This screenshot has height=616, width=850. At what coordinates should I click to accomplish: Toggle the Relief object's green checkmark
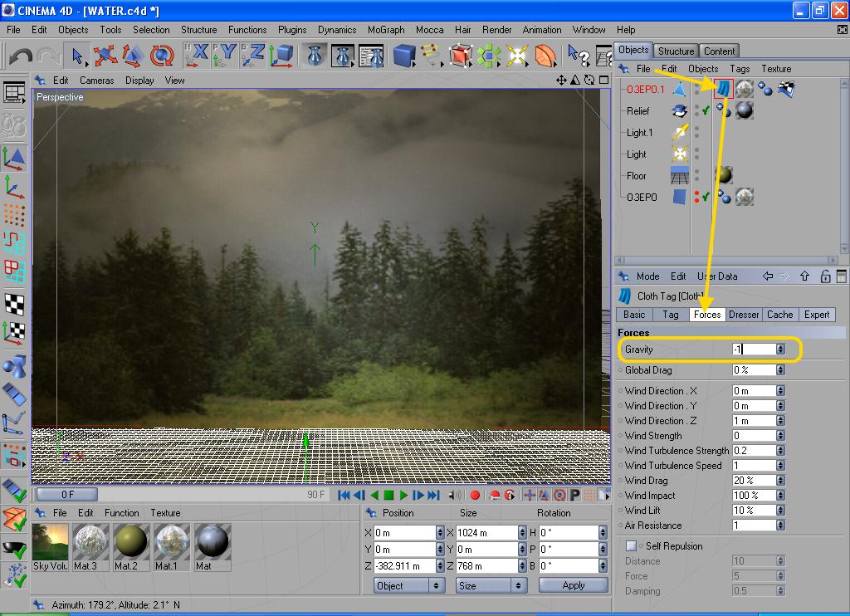pyautogui.click(x=706, y=111)
